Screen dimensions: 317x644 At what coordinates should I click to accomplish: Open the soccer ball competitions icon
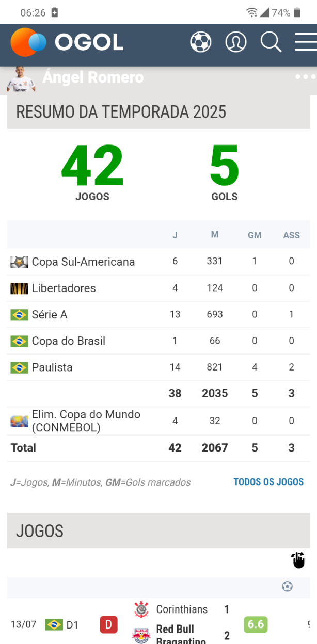pos(200,42)
